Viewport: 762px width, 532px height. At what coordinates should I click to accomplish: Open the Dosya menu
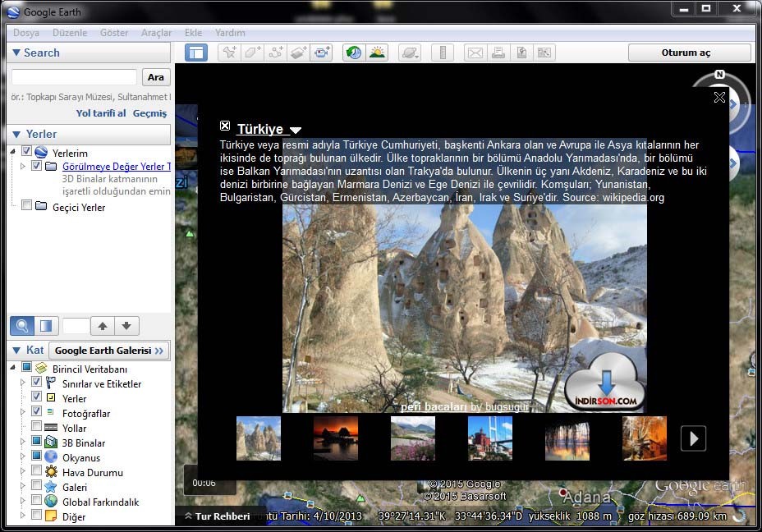(26, 33)
